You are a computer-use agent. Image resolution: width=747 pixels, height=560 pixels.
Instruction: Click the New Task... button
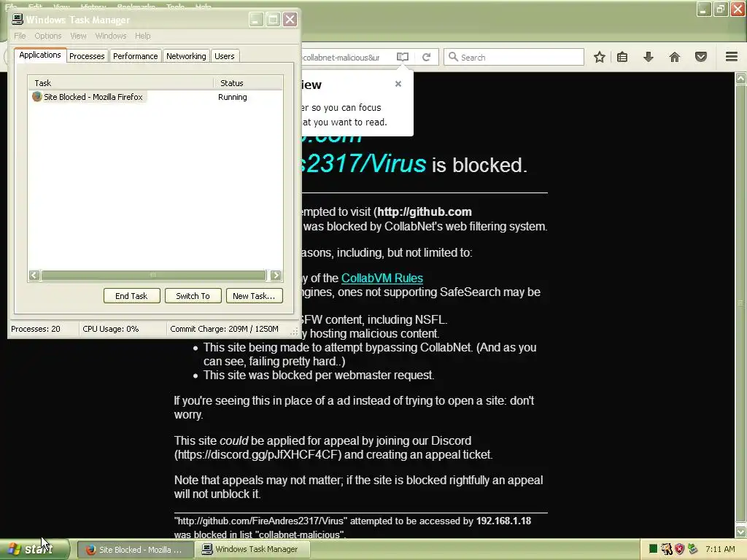pyautogui.click(x=254, y=296)
